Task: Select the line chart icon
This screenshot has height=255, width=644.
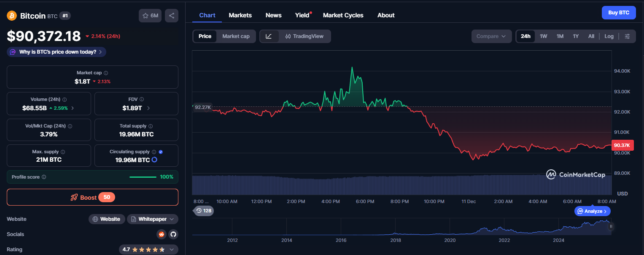Action: point(269,36)
